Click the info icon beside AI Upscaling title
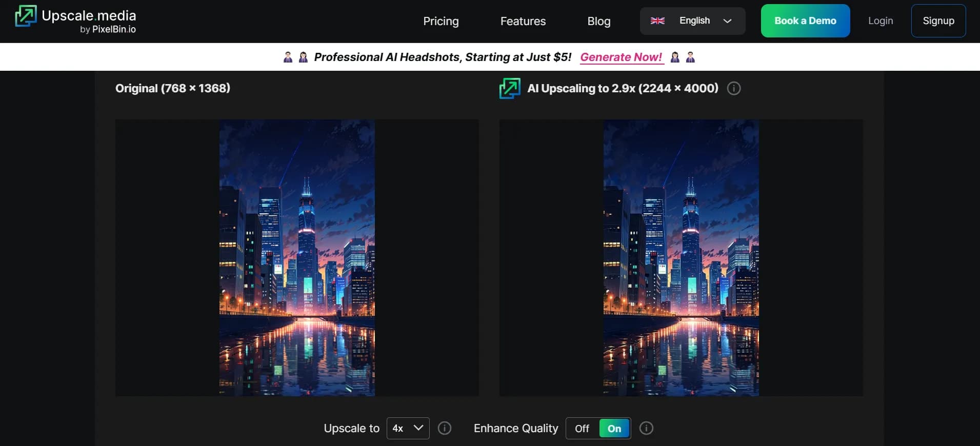The height and width of the screenshot is (446, 980). (x=734, y=89)
